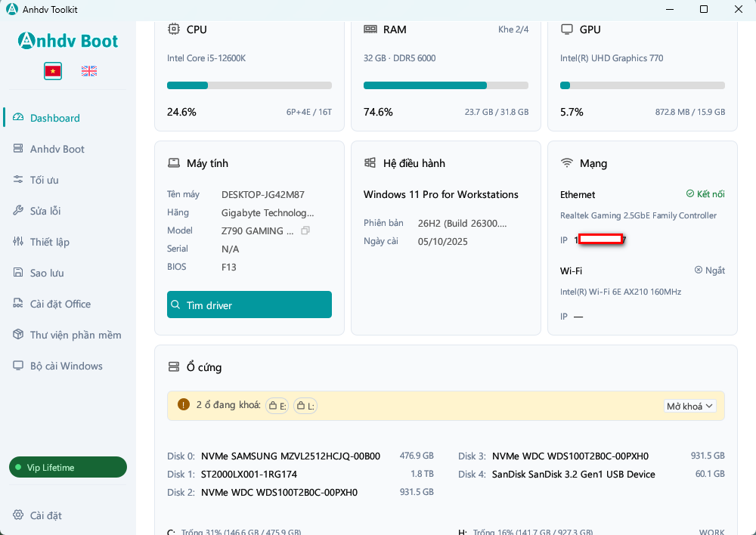Click the CPU usage progress bar
The image size is (756, 535).
click(249, 85)
